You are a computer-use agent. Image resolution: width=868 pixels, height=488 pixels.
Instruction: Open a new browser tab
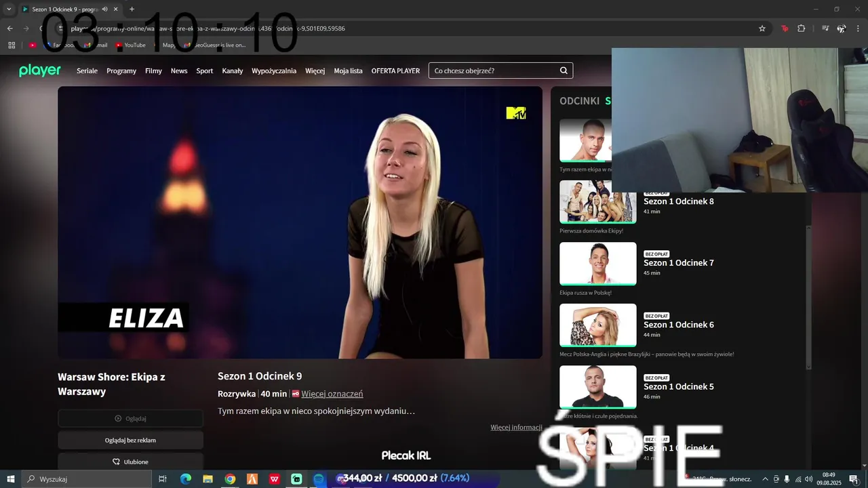pos(132,9)
